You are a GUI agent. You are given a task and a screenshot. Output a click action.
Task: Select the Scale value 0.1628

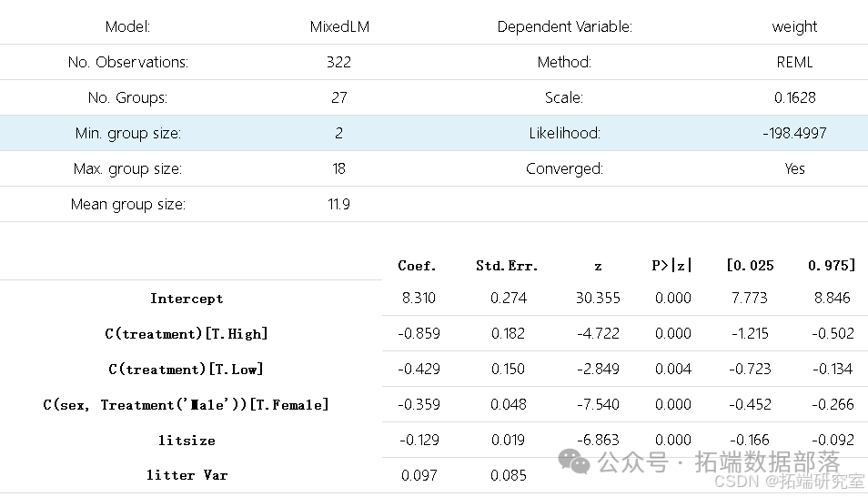[x=795, y=97]
